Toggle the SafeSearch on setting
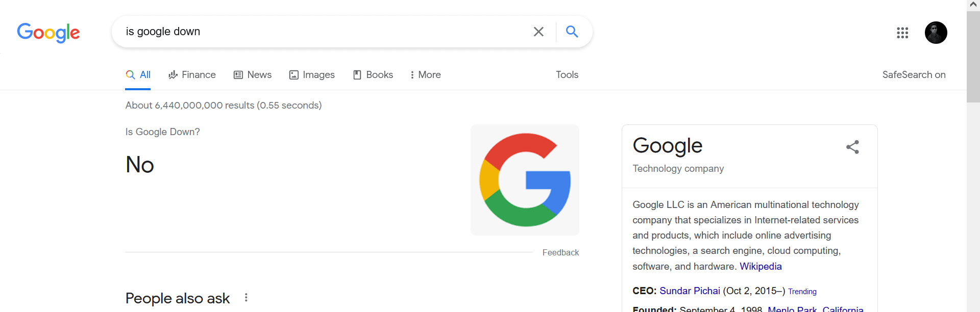This screenshot has width=980, height=312. tap(914, 74)
